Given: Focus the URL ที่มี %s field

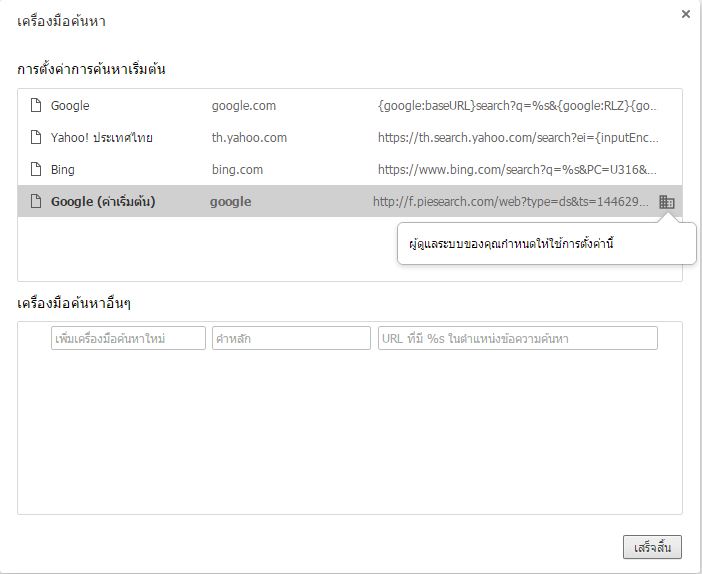Looking at the screenshot, I should 518,338.
